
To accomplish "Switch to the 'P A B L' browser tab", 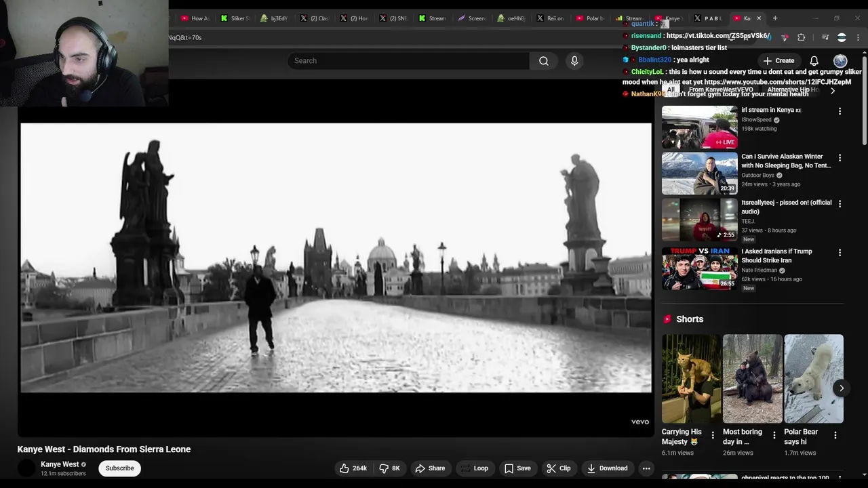I will click(x=707, y=18).
